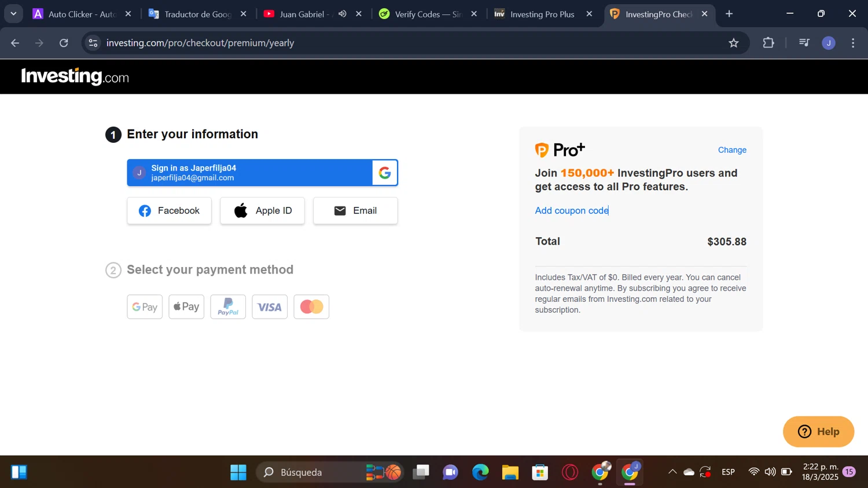Open Opera browser from taskbar
868x488 pixels.
point(570,472)
